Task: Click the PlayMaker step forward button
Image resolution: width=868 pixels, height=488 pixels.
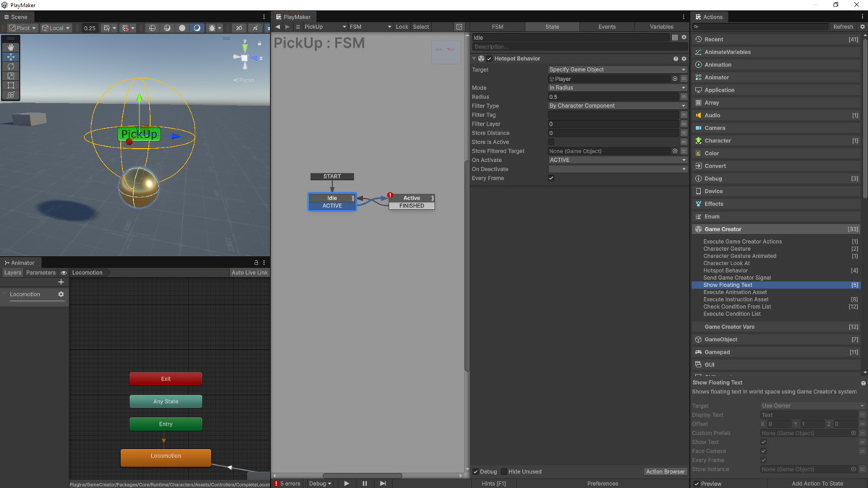Action: click(383, 484)
